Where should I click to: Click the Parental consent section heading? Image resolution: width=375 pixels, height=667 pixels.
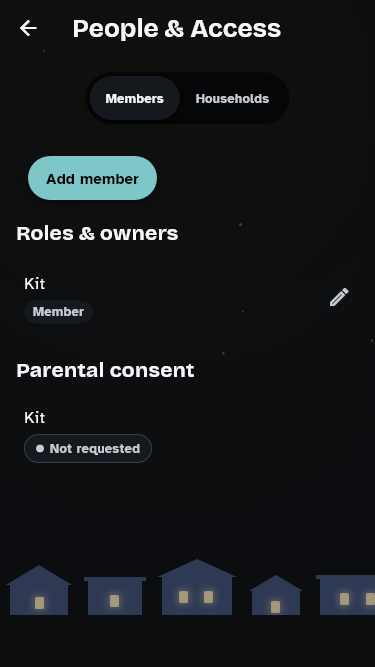[x=105, y=370]
